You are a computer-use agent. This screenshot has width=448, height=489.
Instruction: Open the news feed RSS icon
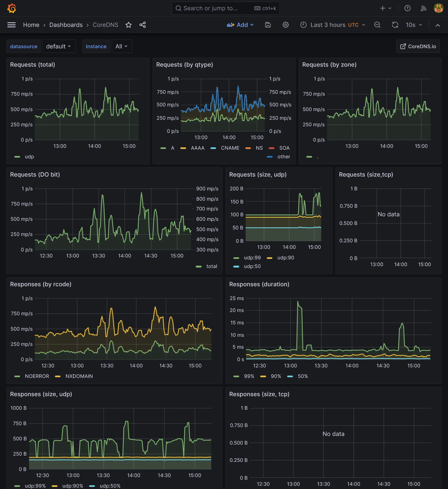(x=423, y=8)
